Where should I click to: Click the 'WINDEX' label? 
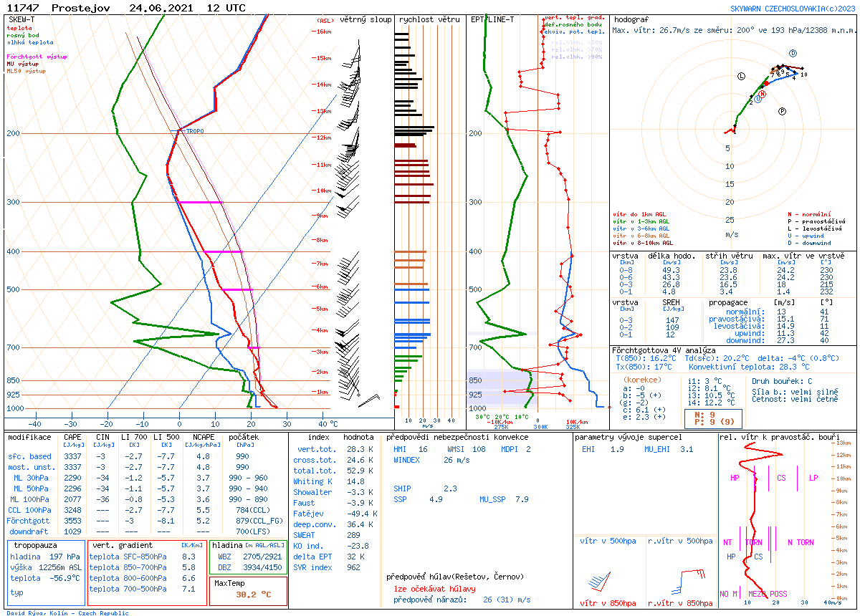pos(406,460)
